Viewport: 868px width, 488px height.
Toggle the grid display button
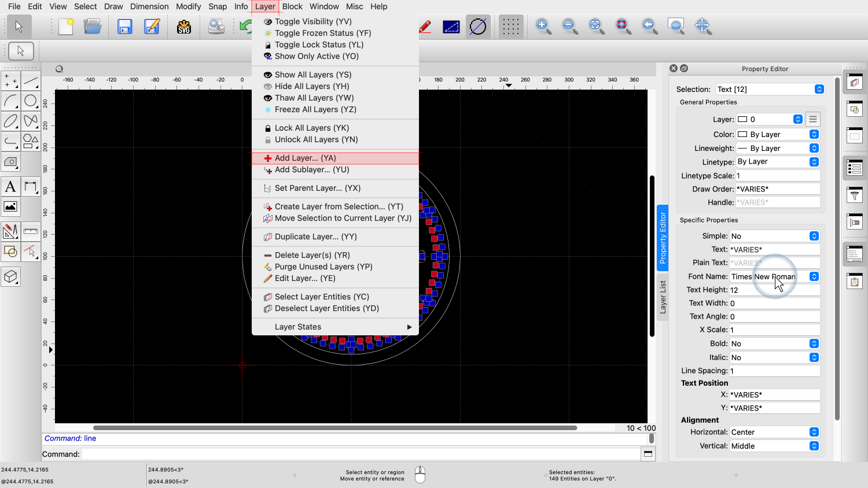coord(510,26)
